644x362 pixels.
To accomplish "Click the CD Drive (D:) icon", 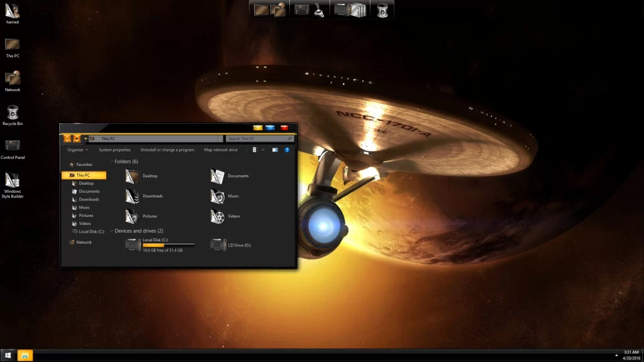I will [x=218, y=245].
